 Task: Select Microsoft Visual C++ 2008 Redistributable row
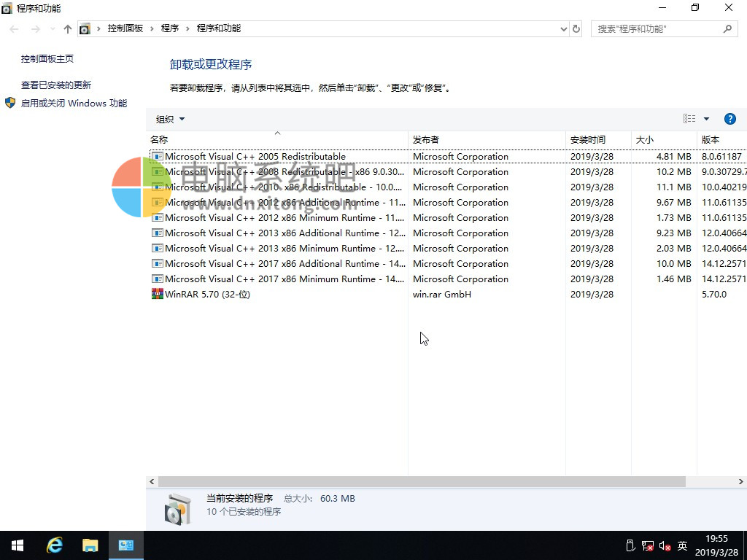tap(448, 172)
